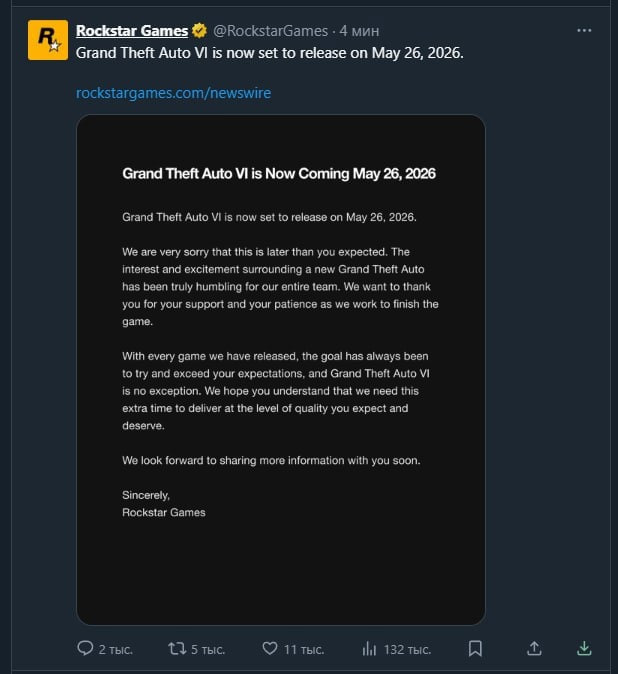The width and height of the screenshot is (618, 674).
Task: Like the tweet with the heart icon
Action: tap(270, 648)
